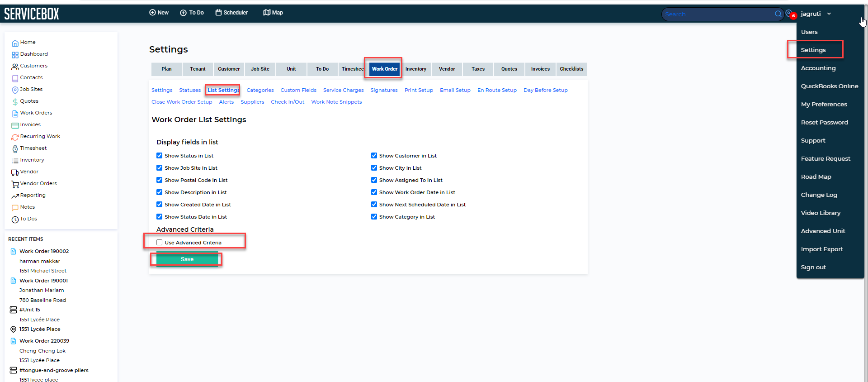Click the Recurring Work refresh icon
The width and height of the screenshot is (868, 382).
pos(15,137)
